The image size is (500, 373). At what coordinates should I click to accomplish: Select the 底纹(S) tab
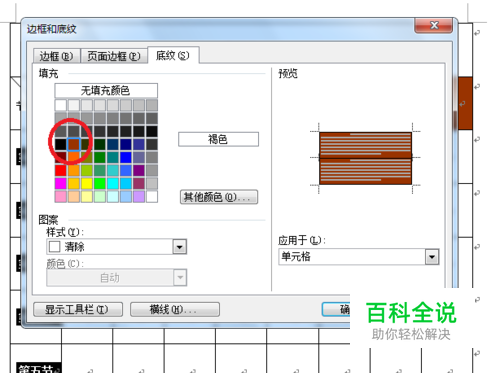[x=173, y=55]
